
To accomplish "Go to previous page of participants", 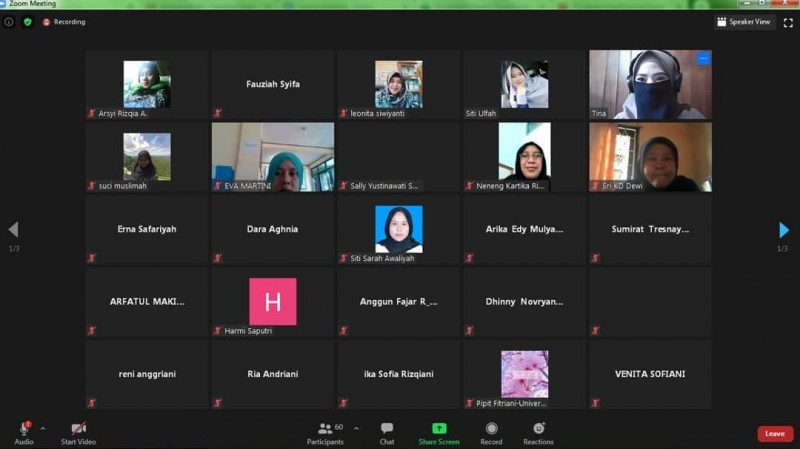I will [14, 230].
